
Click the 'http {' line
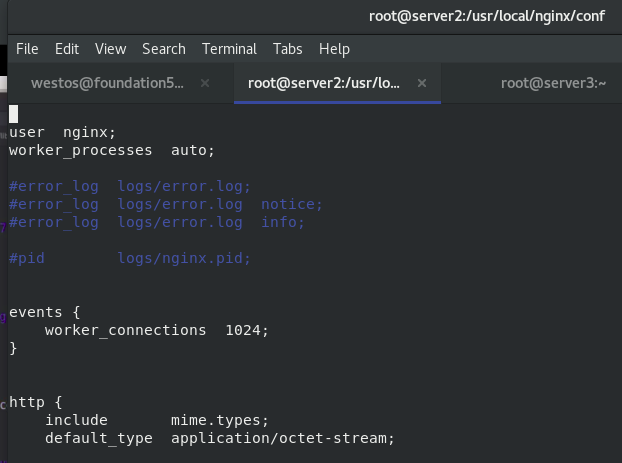point(36,402)
